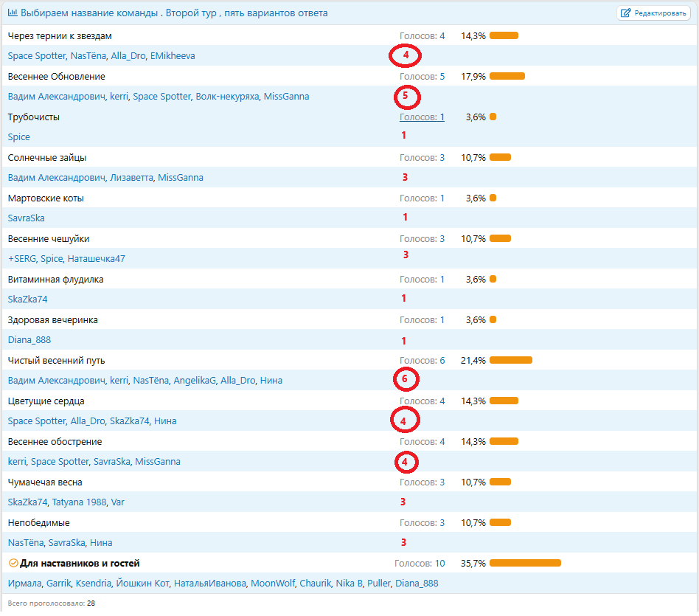Click the option text Чистый весенний путь
Image resolution: width=699 pixels, height=616 pixels.
(56, 361)
